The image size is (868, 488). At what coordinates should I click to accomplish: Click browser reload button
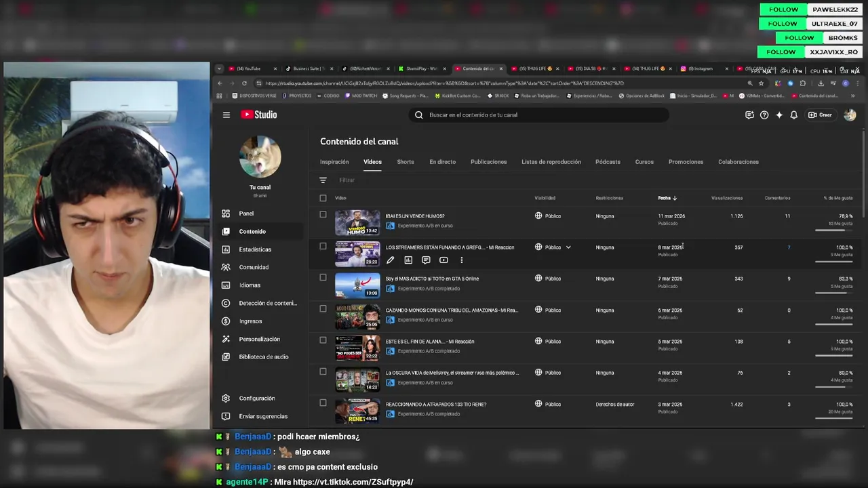pyautogui.click(x=244, y=83)
